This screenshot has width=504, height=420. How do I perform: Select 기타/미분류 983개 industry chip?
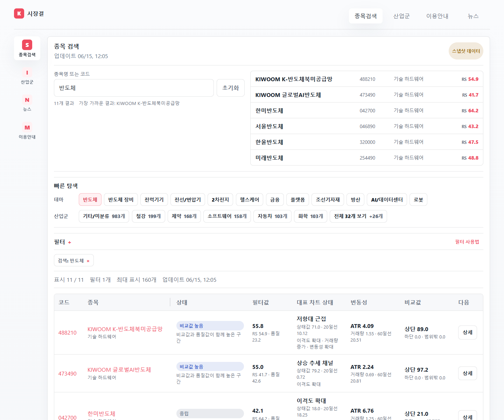[x=104, y=216]
